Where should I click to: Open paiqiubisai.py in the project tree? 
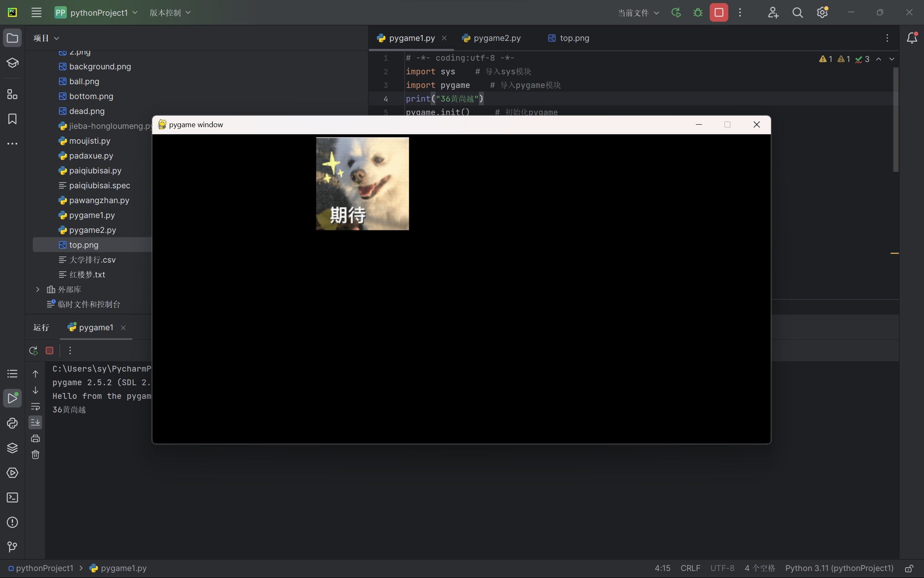pos(95,171)
